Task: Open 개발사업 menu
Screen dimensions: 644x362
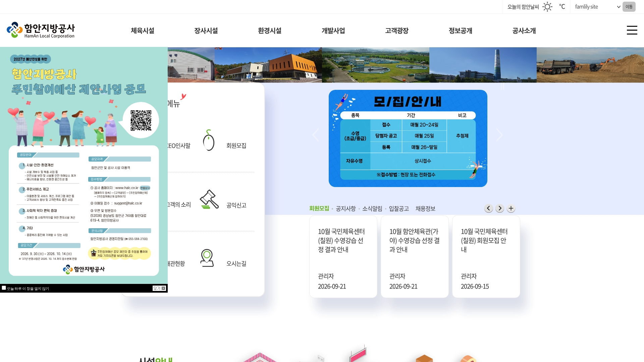Action: coord(333,31)
